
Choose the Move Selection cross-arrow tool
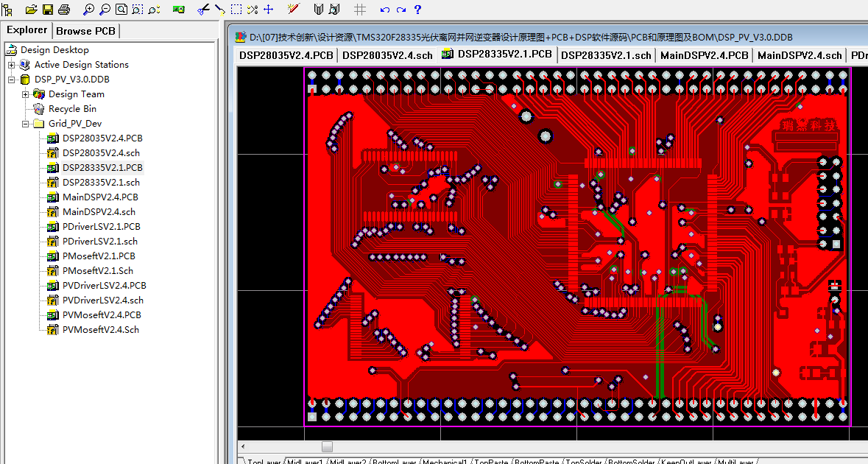[269, 10]
